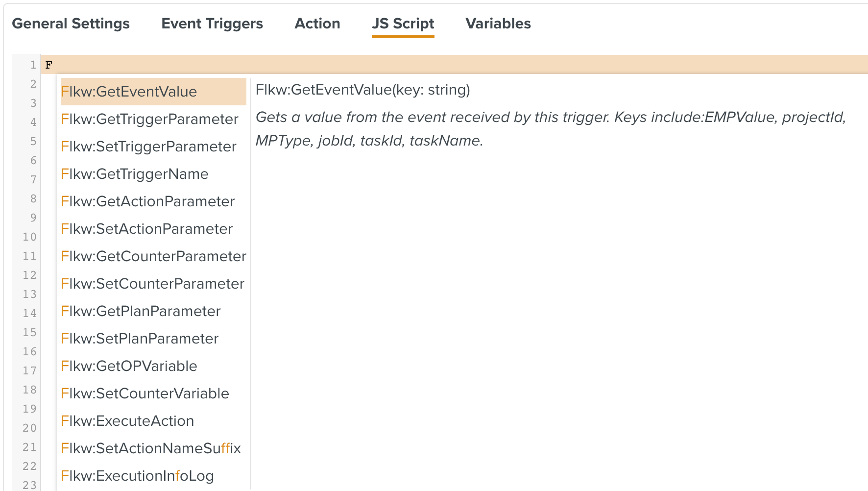Switch to the Variables tab
This screenshot has height=491, width=868.
point(498,23)
